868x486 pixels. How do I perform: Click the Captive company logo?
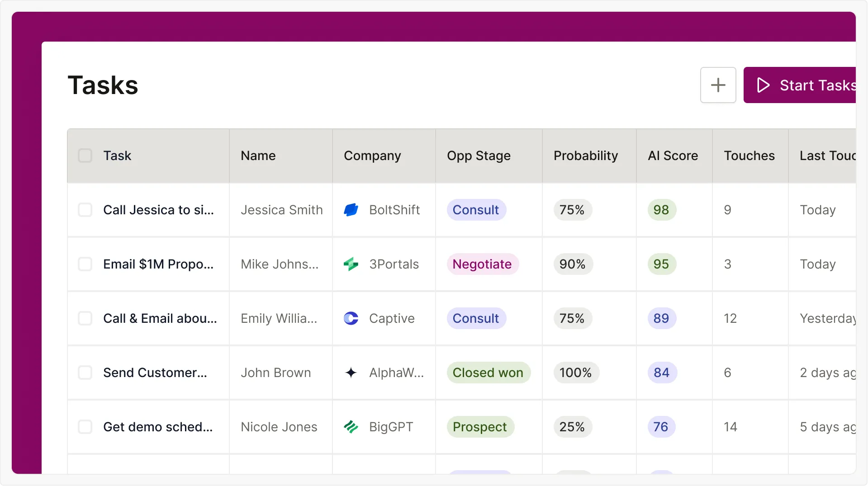(x=351, y=318)
